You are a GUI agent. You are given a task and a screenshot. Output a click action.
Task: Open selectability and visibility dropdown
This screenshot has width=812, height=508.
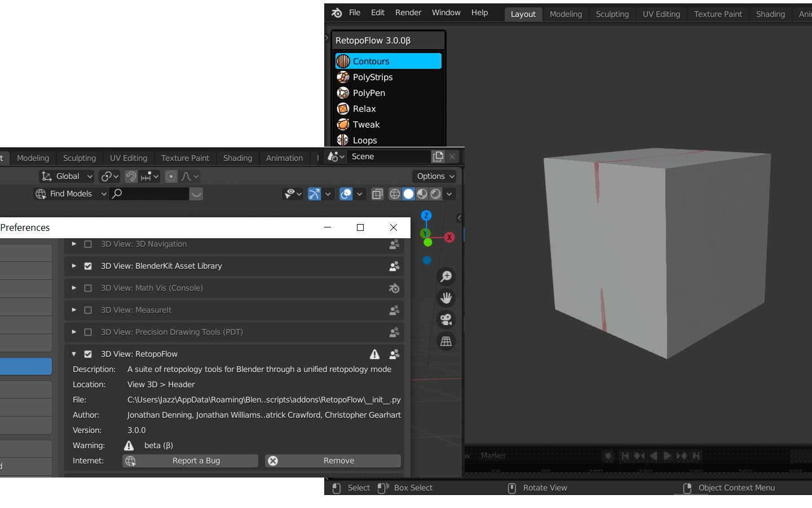coord(293,194)
